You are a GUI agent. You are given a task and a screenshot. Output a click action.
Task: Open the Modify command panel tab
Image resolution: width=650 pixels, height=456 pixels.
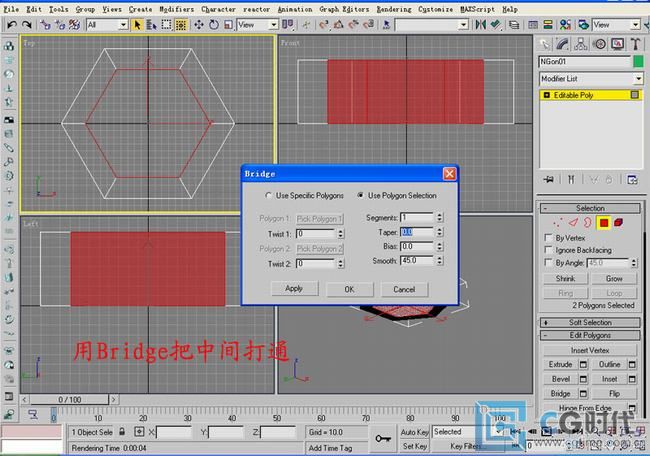pyautogui.click(x=563, y=44)
